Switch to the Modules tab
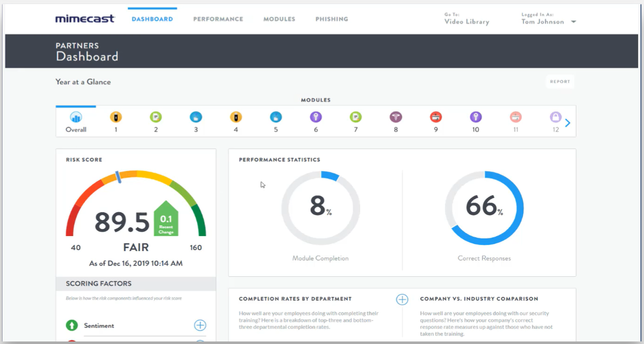Viewport: 644px width, 344px height. pos(279,19)
